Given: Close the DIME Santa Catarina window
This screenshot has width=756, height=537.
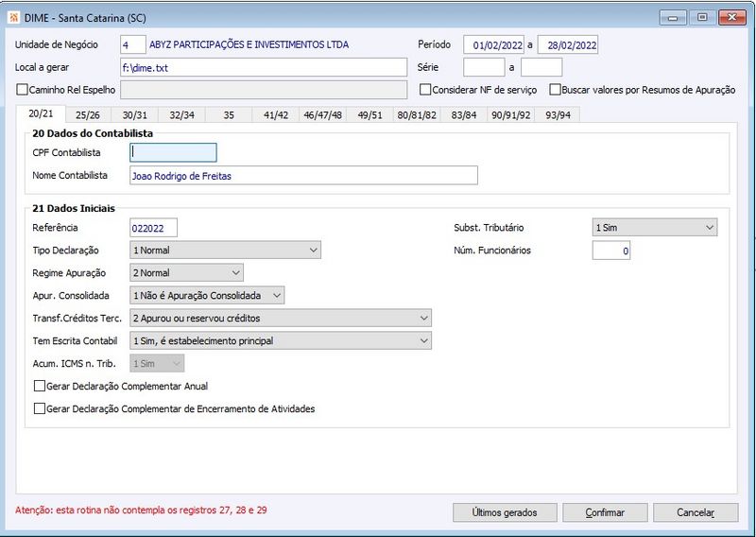Looking at the screenshot, I should click(x=731, y=17).
